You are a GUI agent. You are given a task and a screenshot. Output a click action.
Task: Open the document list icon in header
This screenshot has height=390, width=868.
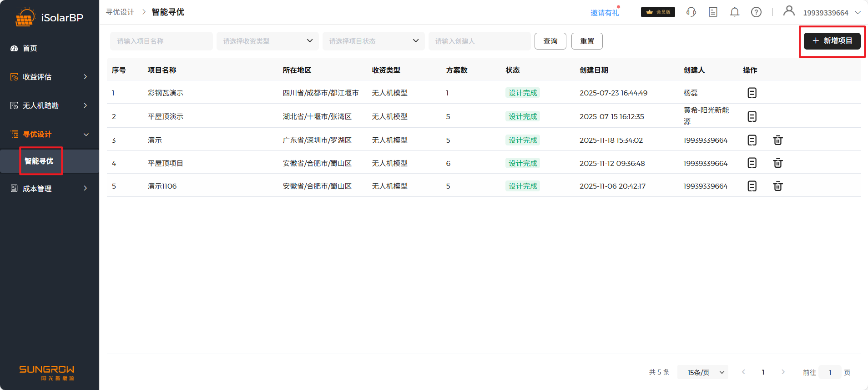pyautogui.click(x=713, y=12)
